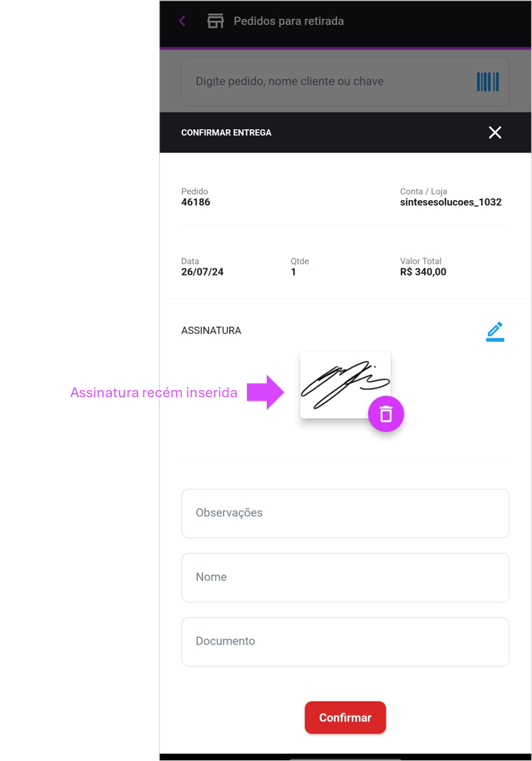Click the sintesesolucoes_1032 store name
The height and width of the screenshot is (761, 532).
(450, 202)
